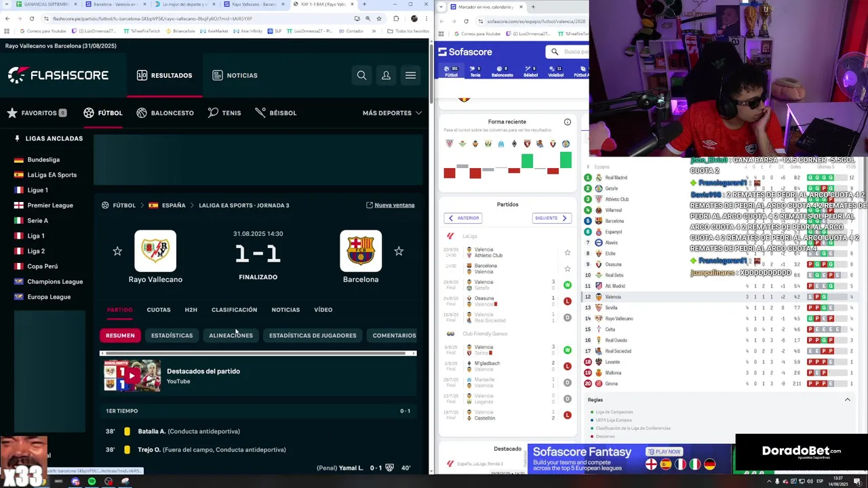Play Destacados del partido YouTube thumbnail

(132, 376)
